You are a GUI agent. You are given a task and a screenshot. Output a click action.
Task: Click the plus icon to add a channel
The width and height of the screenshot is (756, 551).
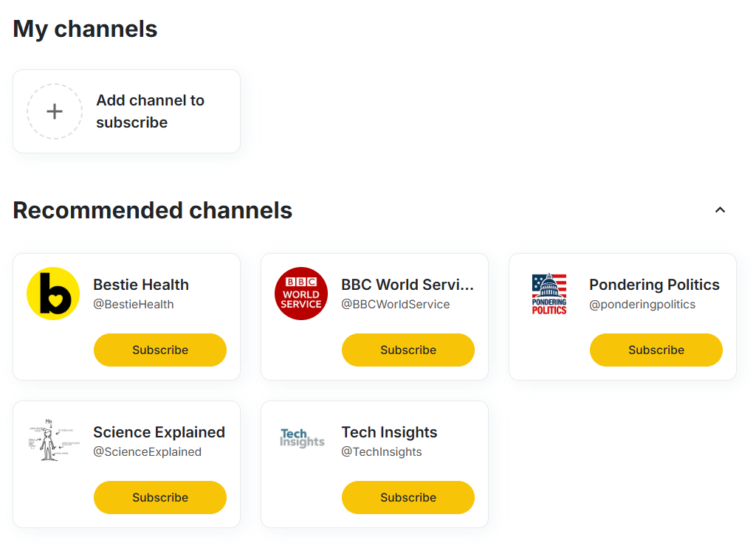[x=54, y=111]
